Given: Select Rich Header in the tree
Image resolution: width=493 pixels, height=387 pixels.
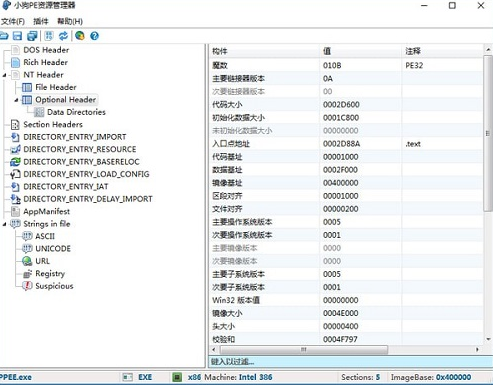Looking at the screenshot, I should (x=45, y=62).
